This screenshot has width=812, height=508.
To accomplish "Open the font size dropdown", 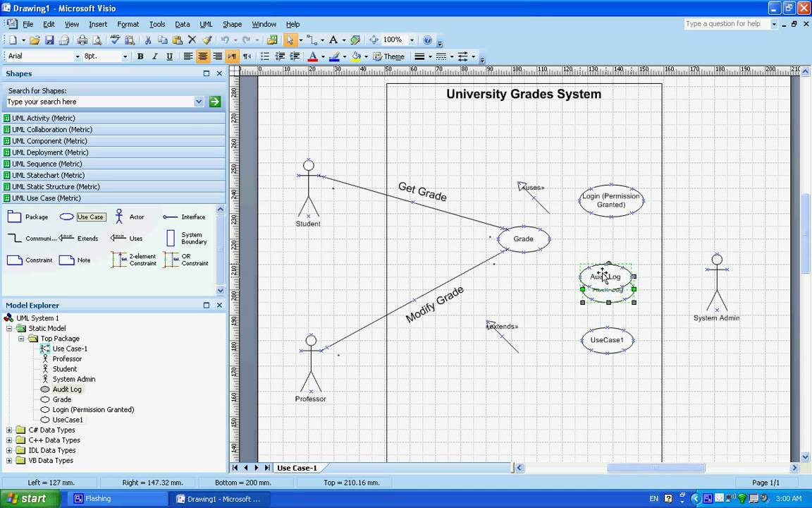I will pyautogui.click(x=125, y=56).
